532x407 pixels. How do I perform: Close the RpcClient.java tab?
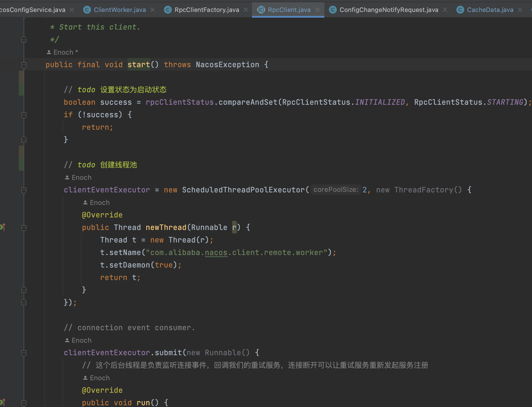pyautogui.click(x=317, y=10)
